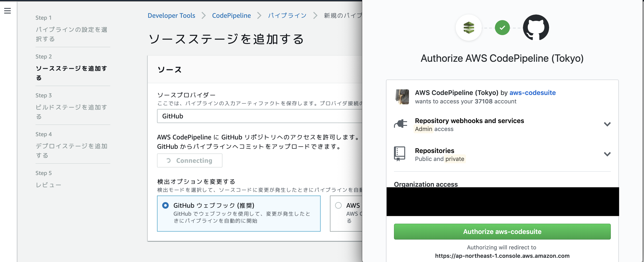Open パイプライン breadcrumb link
Image resolution: width=644 pixels, height=262 pixels.
287,15
